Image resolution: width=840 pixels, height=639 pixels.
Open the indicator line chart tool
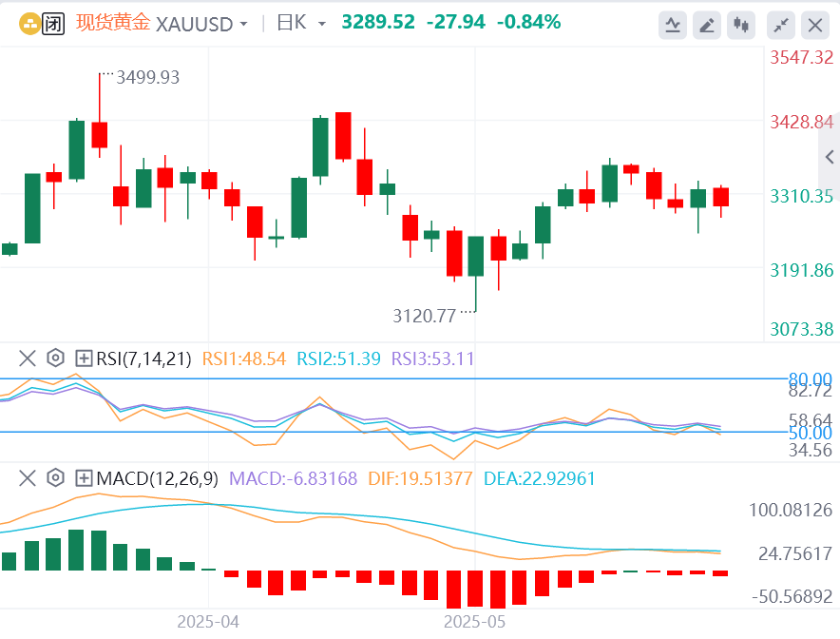(673, 25)
